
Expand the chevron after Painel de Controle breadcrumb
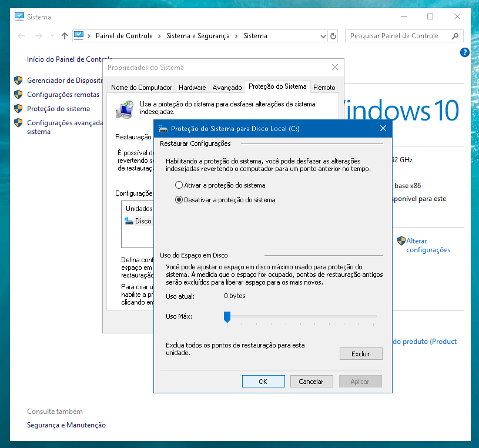click(159, 36)
